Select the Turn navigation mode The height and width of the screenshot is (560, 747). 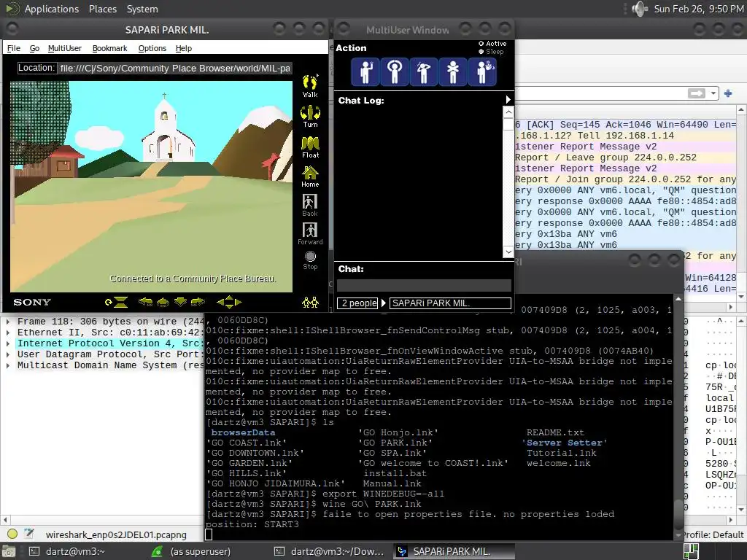(310, 116)
